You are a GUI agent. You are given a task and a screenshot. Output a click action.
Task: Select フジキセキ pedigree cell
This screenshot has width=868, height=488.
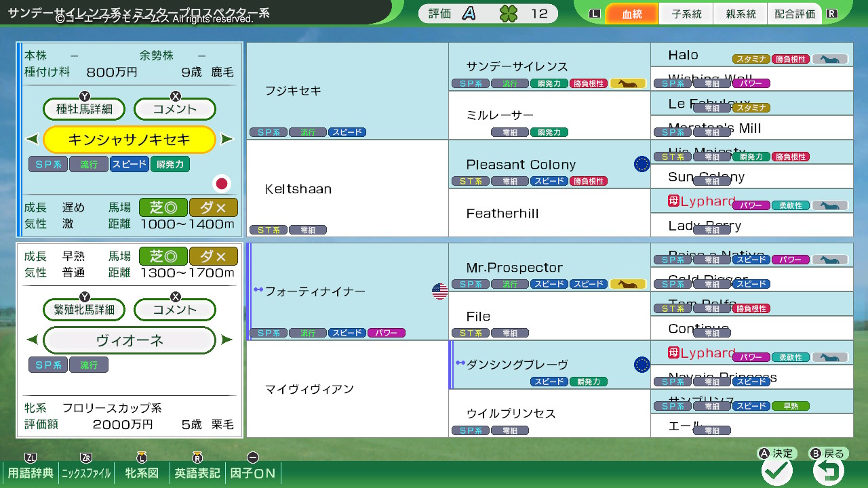(x=347, y=91)
